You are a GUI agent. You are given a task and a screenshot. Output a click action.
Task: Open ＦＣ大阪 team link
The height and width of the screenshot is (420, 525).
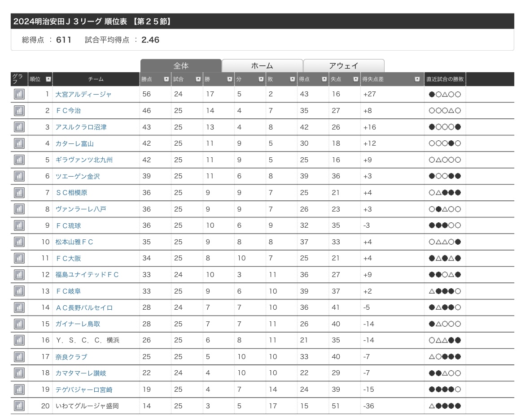[68, 259]
